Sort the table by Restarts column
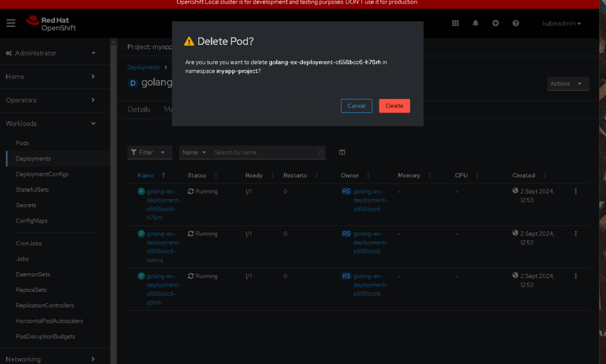This screenshot has width=606, height=364. pyautogui.click(x=301, y=175)
